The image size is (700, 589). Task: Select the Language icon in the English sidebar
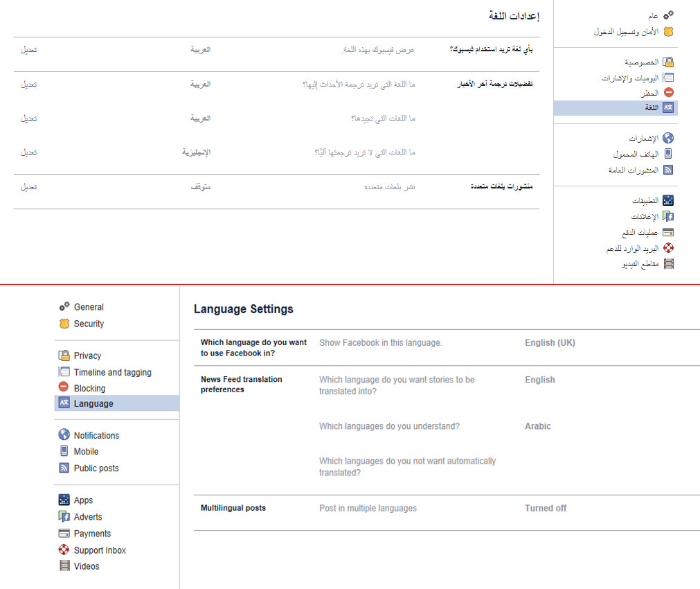coord(64,403)
